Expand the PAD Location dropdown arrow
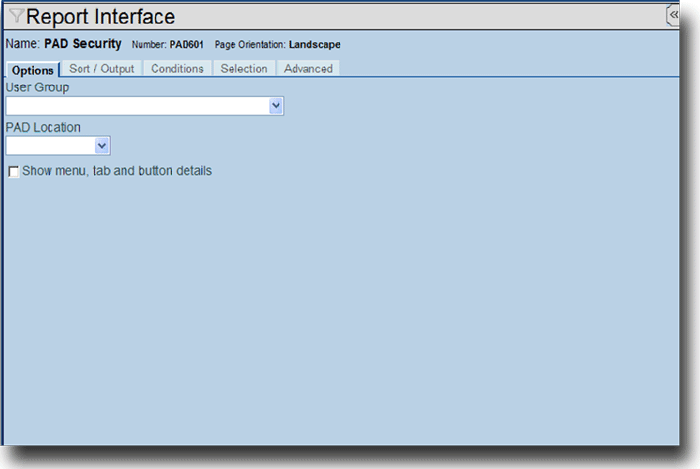This screenshot has height=469, width=700. click(x=102, y=146)
